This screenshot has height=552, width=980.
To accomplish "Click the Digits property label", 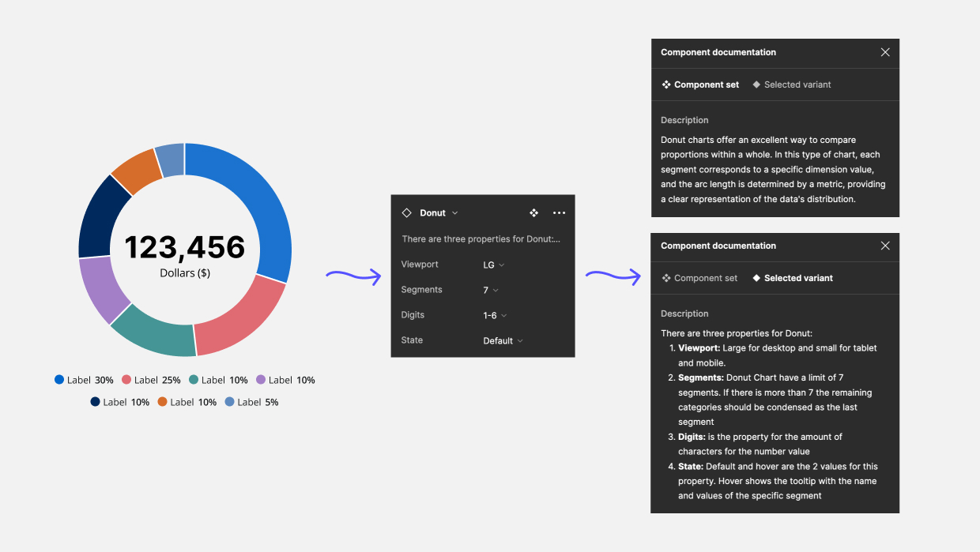I will [x=413, y=315].
